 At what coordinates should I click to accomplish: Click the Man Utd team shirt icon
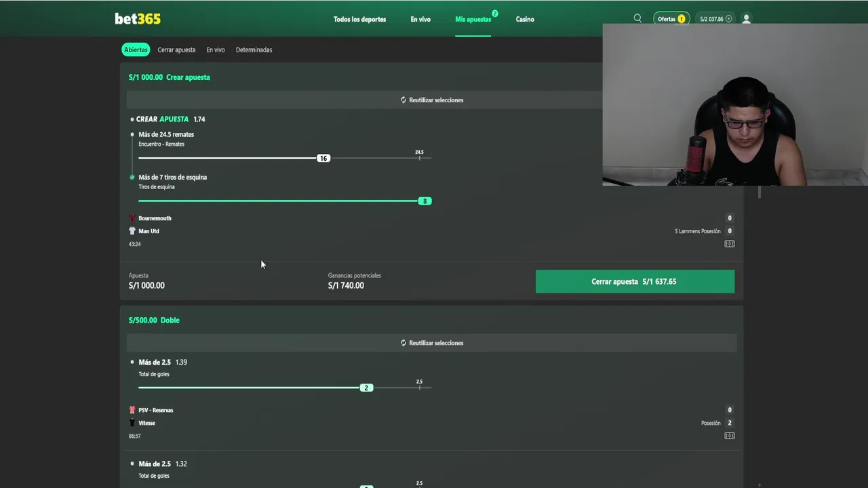(x=132, y=231)
